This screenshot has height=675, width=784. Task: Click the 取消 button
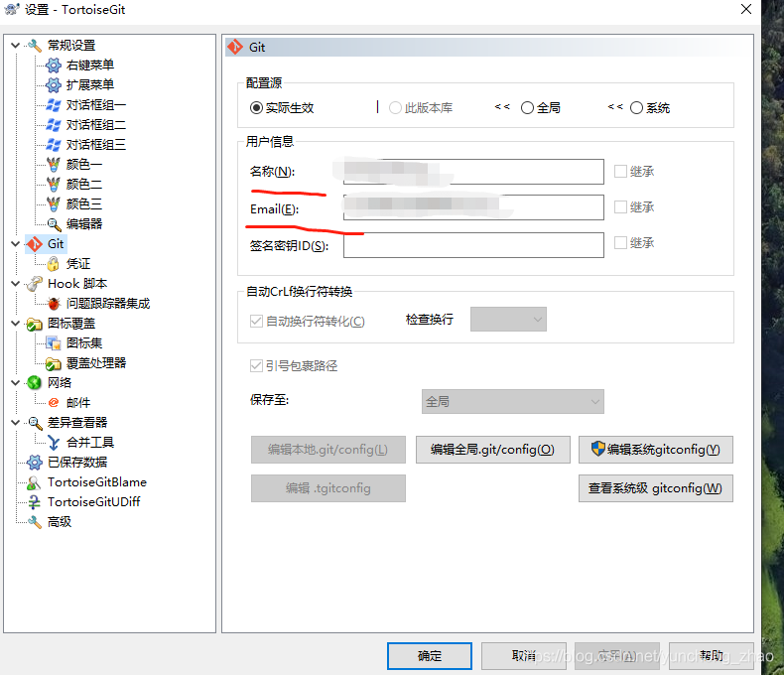[x=524, y=655]
